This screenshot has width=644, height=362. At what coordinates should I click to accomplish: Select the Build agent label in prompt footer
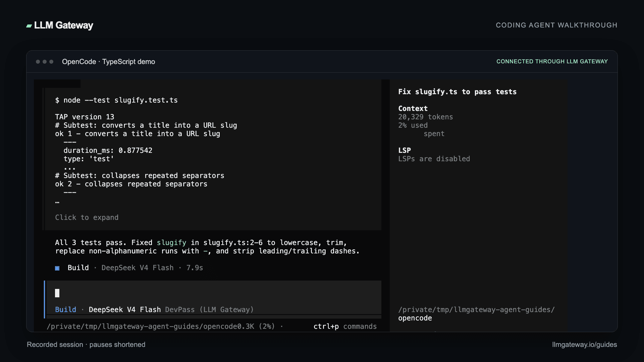[65, 310]
